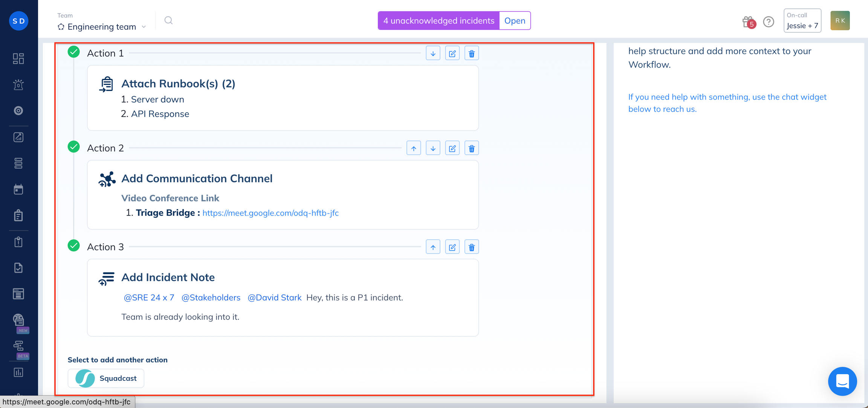The width and height of the screenshot is (868, 408).
Task: Open the help question mark icon
Action: pyautogui.click(x=769, y=22)
